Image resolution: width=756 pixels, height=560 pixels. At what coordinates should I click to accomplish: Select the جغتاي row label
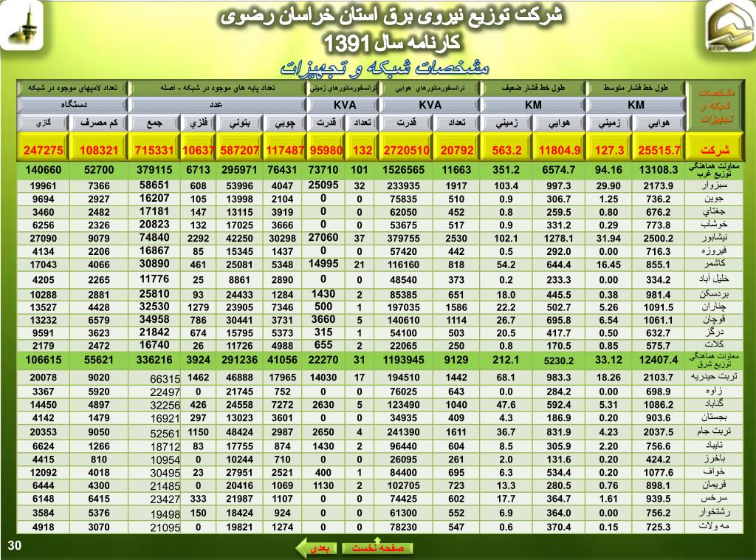(x=714, y=212)
